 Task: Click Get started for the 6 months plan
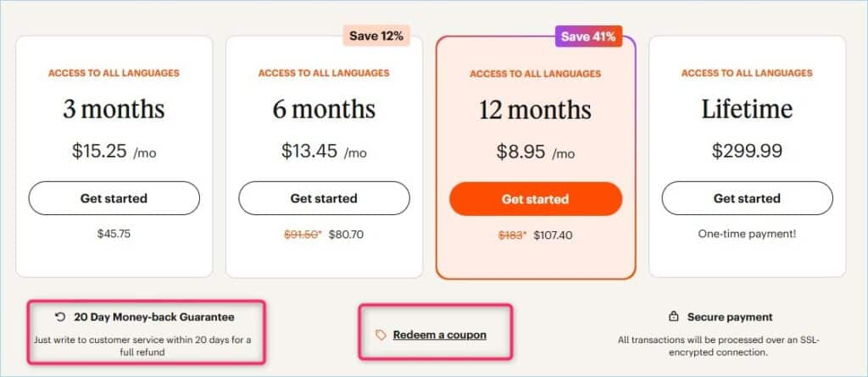coord(324,198)
